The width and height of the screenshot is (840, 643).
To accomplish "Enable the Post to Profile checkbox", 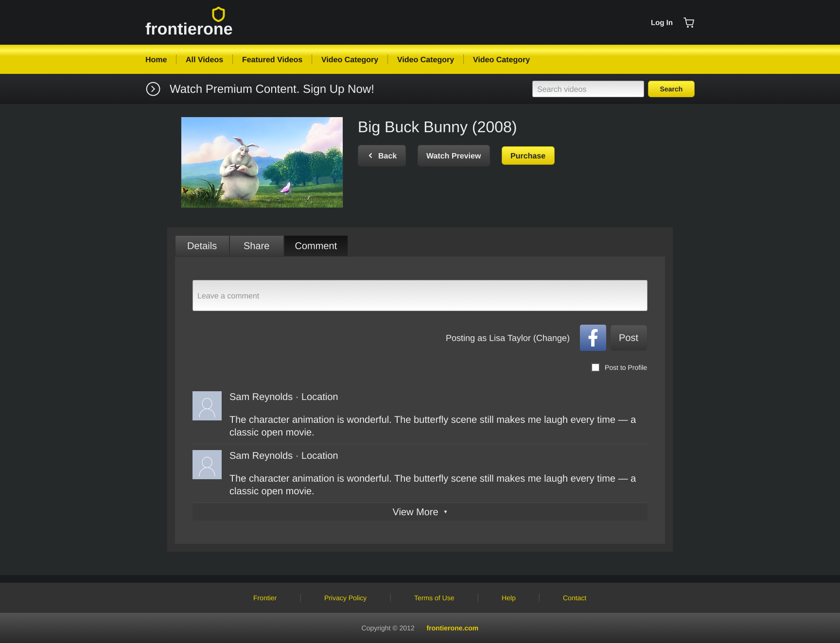I will tap(595, 367).
